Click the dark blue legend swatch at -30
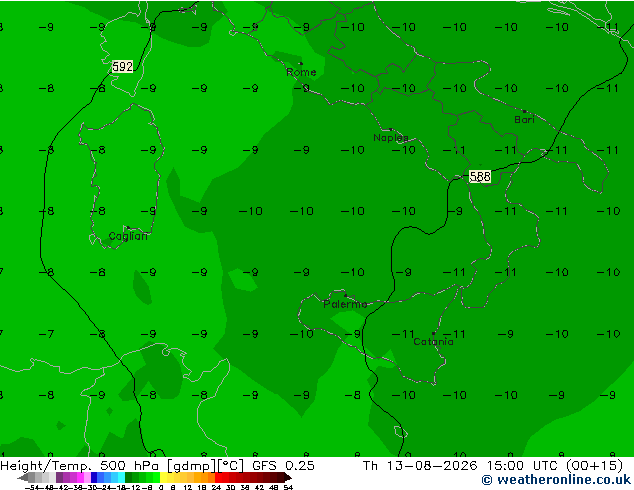 (x=94, y=477)
